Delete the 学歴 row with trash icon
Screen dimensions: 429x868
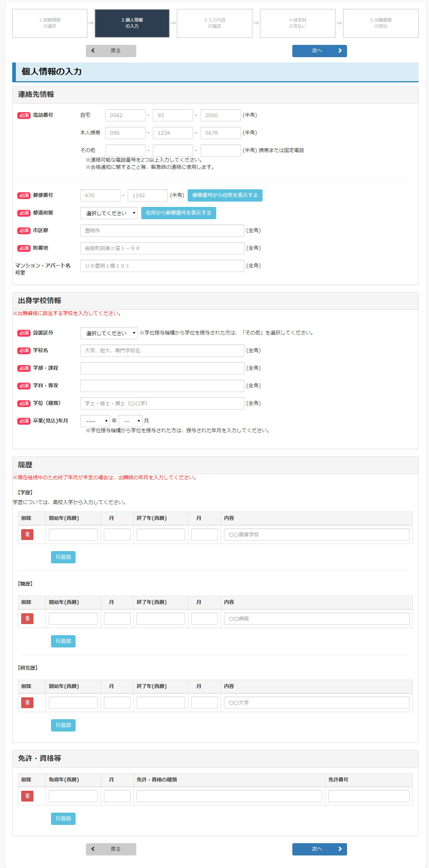pos(27,534)
